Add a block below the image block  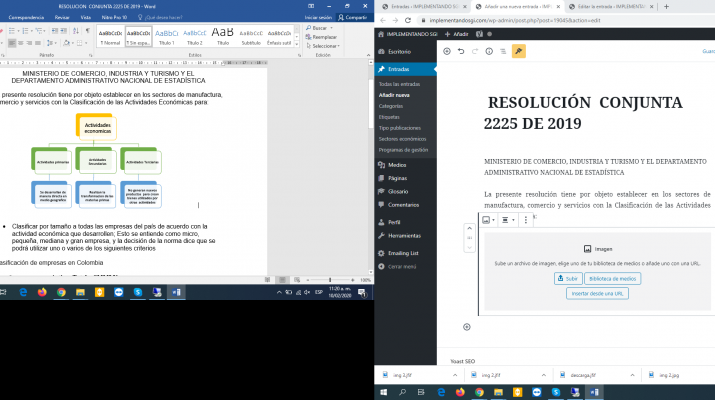pyautogui.click(x=466, y=327)
